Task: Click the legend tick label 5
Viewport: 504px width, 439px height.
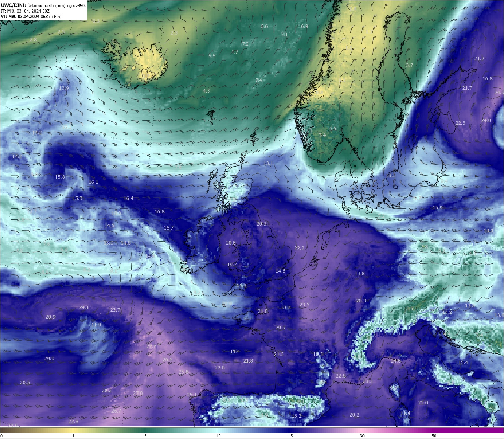Action: pos(145,436)
